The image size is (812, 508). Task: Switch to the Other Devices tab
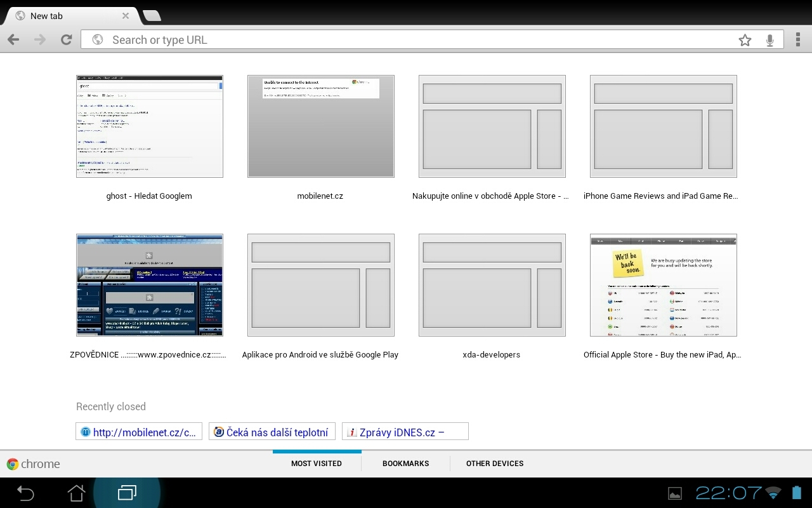point(494,464)
